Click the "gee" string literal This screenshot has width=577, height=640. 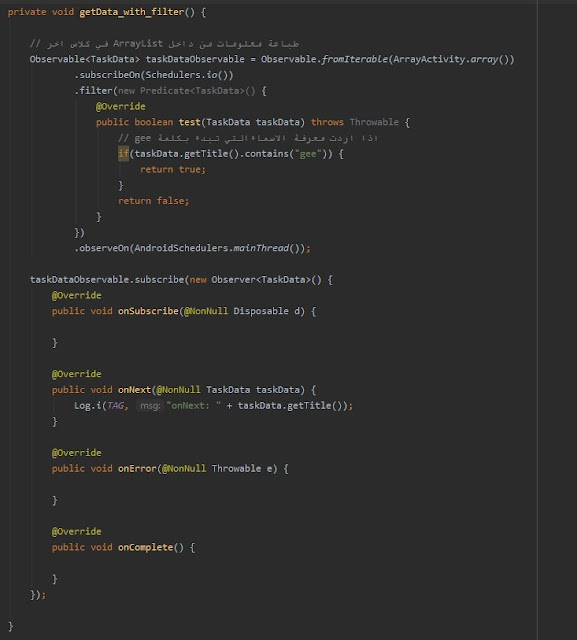(308, 154)
